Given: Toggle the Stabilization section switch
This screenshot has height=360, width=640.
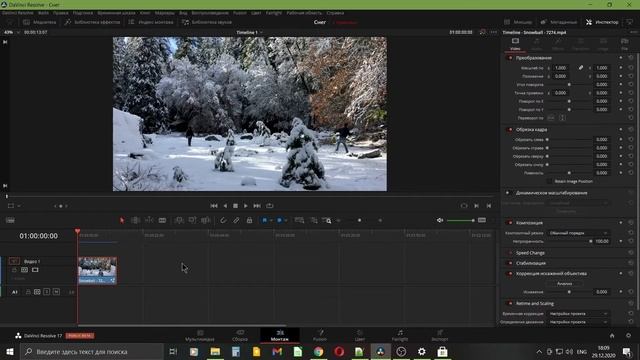Looking at the screenshot, I should point(510,263).
